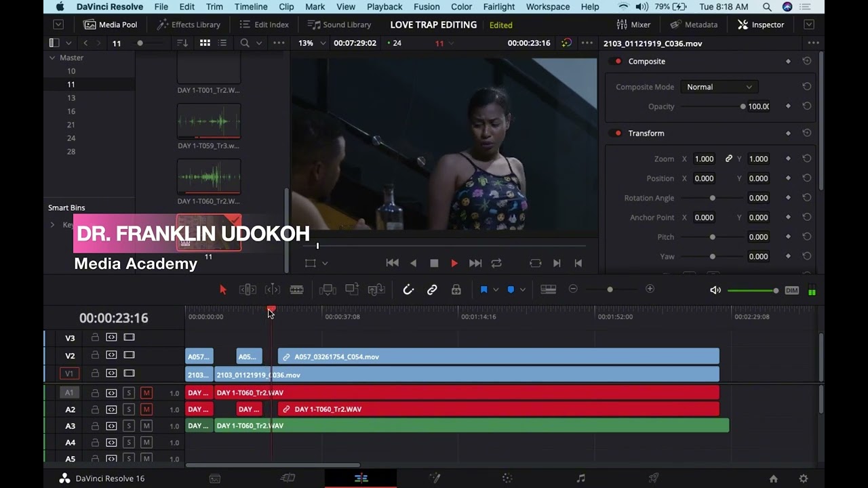Switch to the Cut page icon
The height and width of the screenshot is (488, 868).
click(288, 479)
